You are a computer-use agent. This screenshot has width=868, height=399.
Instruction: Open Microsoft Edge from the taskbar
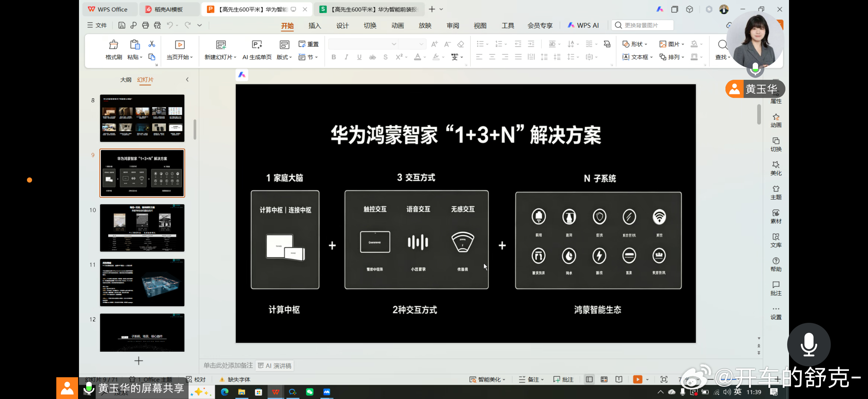tap(224, 392)
